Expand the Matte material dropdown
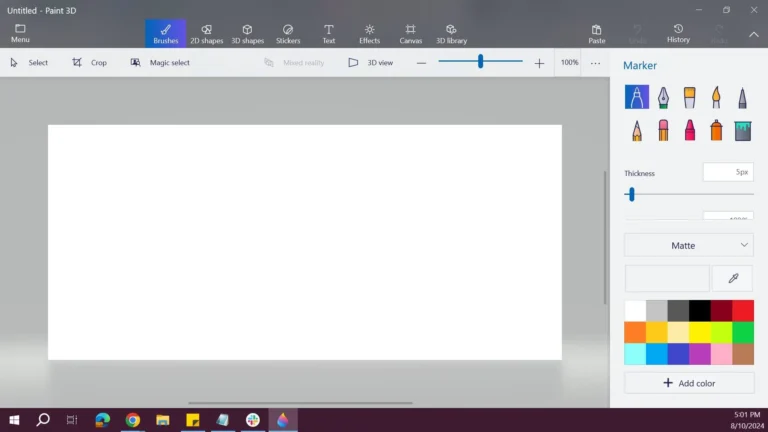 click(689, 245)
